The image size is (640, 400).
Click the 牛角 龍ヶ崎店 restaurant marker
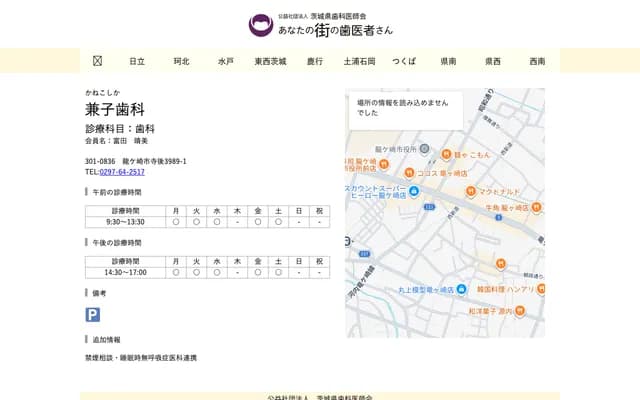click(x=536, y=207)
